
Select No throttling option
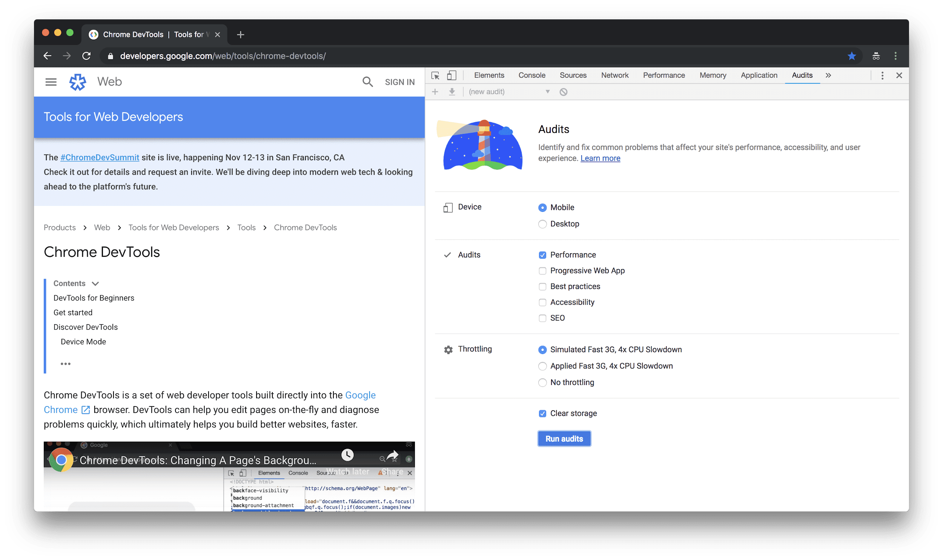coord(543,382)
